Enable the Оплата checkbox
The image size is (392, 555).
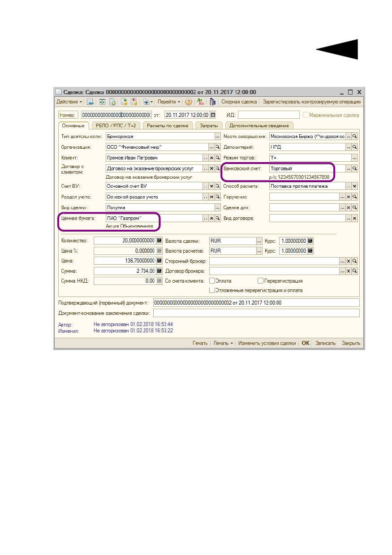[x=212, y=281]
